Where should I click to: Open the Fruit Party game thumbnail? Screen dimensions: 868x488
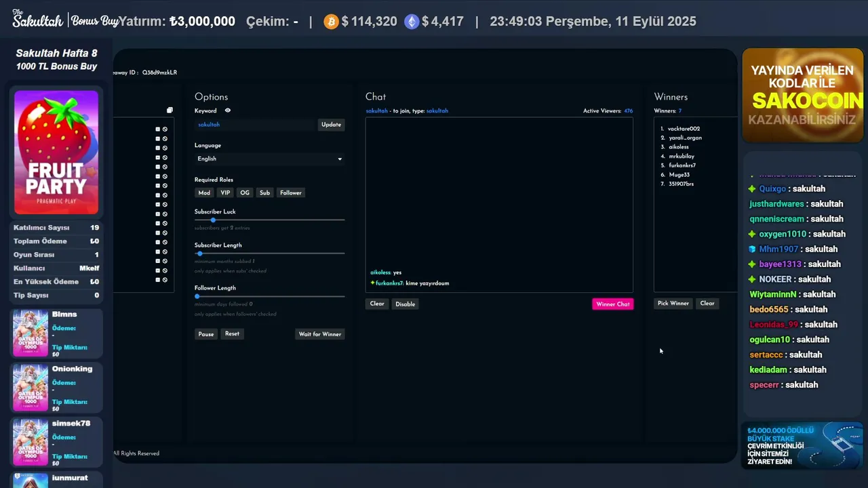point(56,152)
